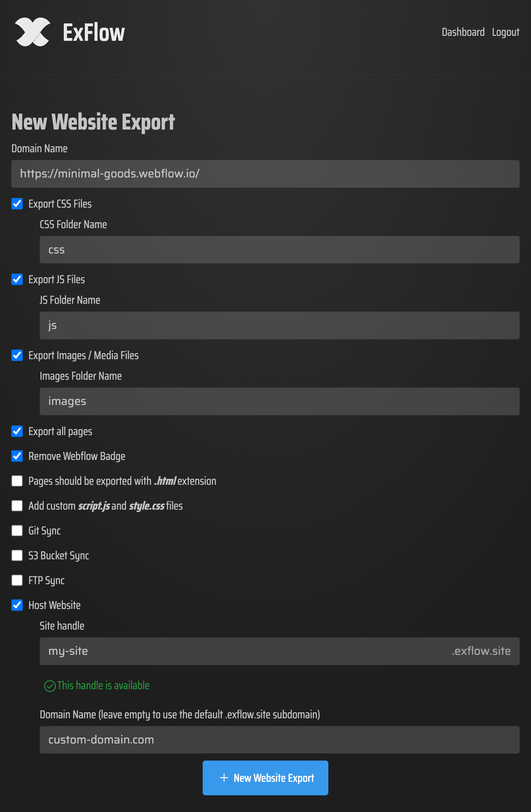Image resolution: width=531 pixels, height=812 pixels.
Task: Check Add custom script.js and style.css files
Action: 17,506
